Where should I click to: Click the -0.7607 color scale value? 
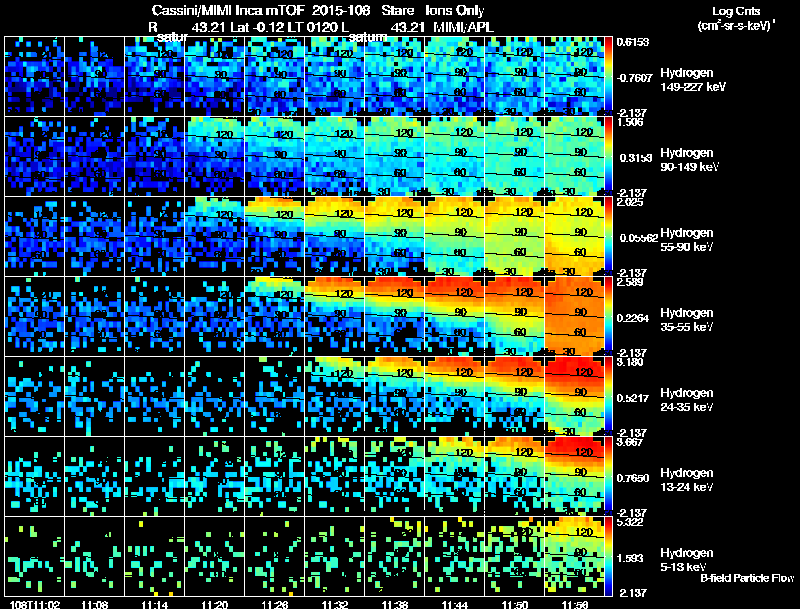pos(634,78)
